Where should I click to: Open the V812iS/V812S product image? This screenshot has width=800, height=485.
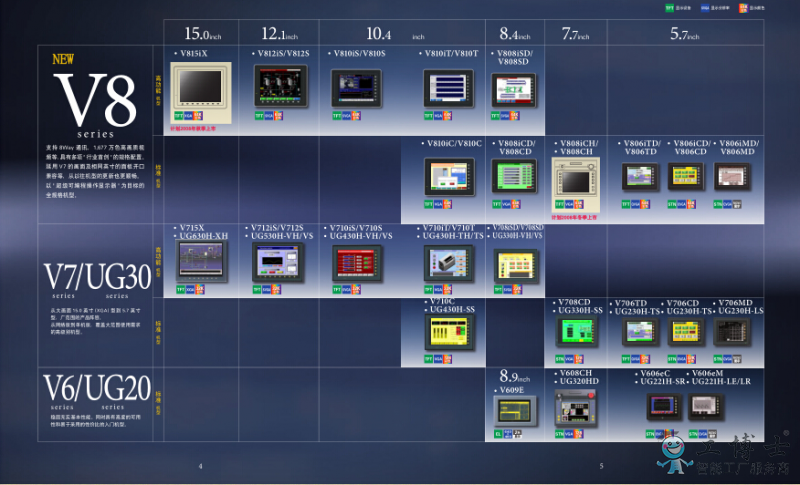click(x=281, y=86)
